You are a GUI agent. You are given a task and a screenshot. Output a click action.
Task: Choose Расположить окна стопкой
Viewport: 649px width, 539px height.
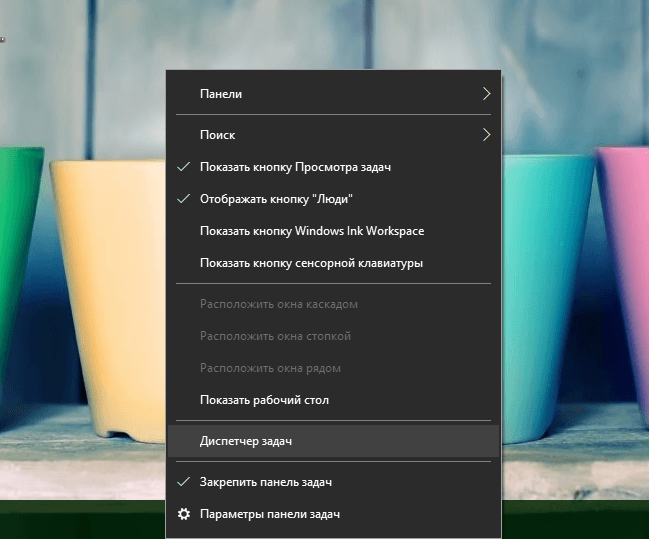coord(334,336)
